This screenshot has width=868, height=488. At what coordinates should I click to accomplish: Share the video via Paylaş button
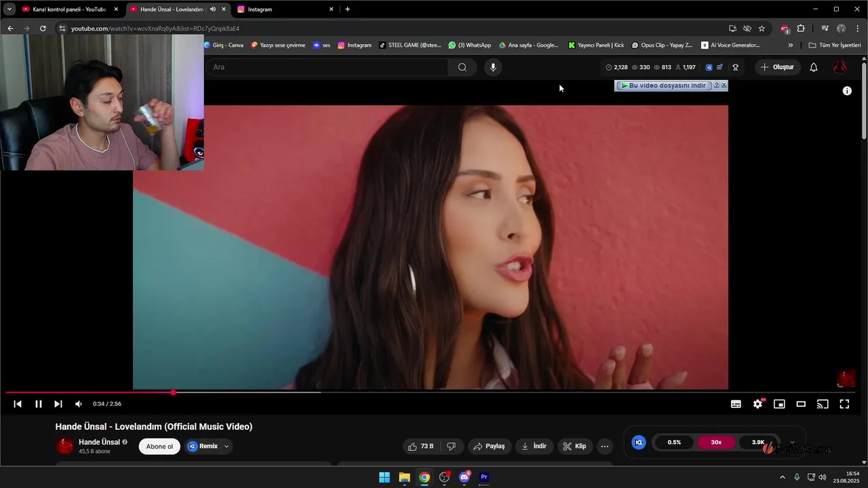point(489,446)
